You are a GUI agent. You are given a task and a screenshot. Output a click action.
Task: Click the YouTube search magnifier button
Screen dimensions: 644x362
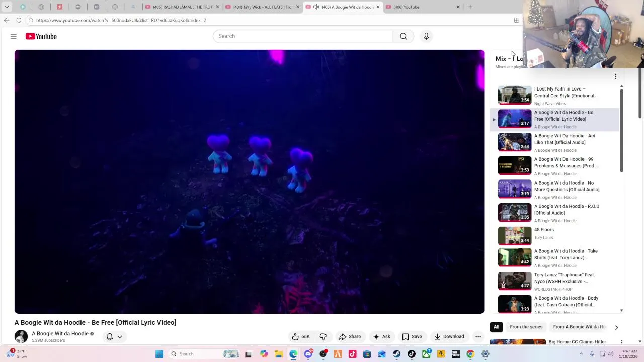[404, 36]
